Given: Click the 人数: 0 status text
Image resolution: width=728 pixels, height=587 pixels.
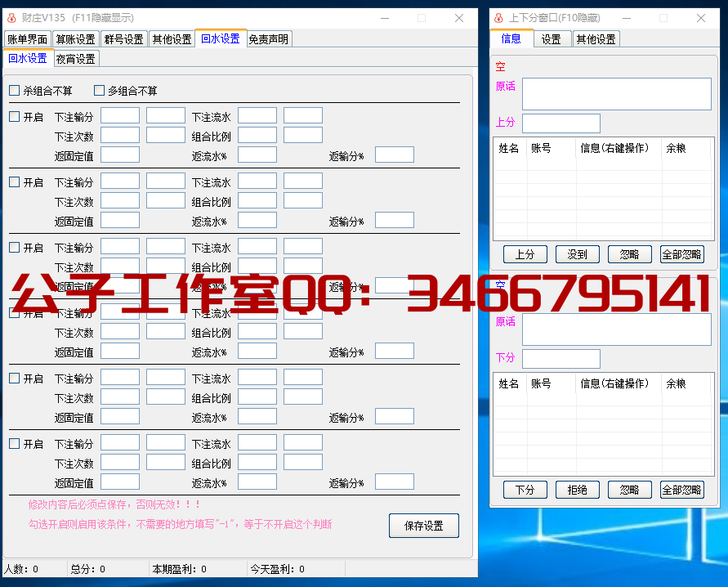Looking at the screenshot, I should pos(21,569).
